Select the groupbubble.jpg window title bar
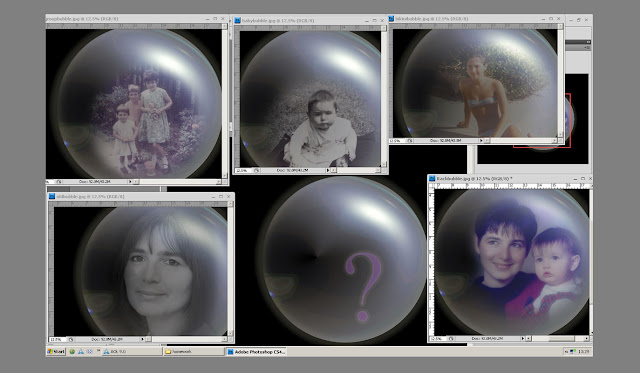Viewport: 640px width, 373px height. 137,19
